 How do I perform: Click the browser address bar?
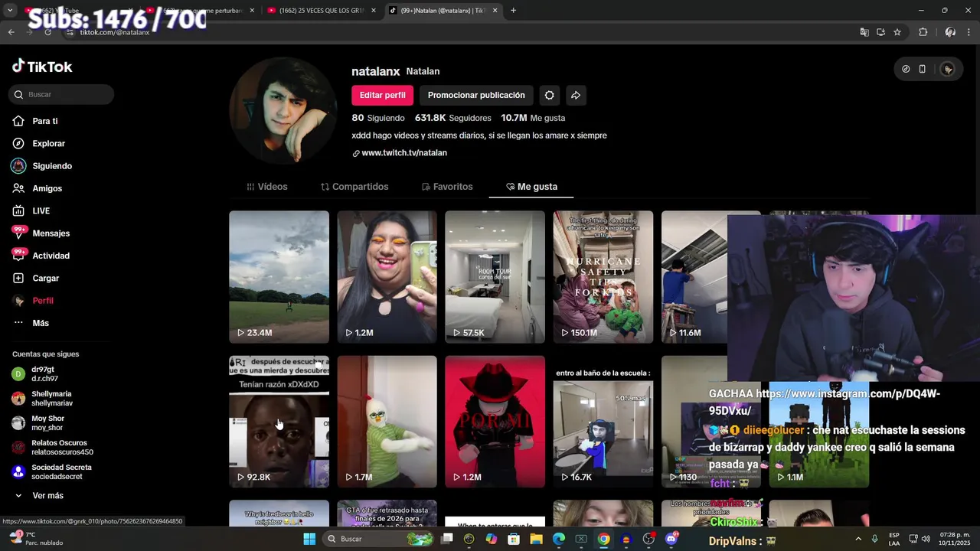click(x=459, y=32)
